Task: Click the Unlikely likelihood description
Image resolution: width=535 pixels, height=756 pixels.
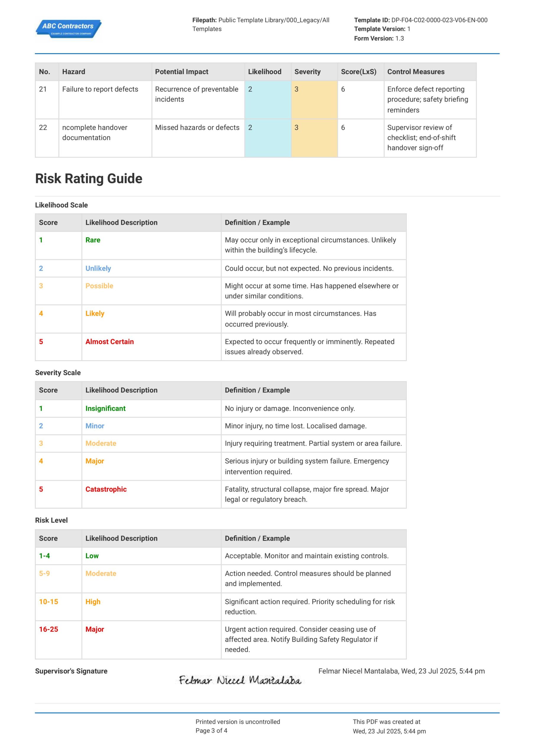Action: (98, 268)
